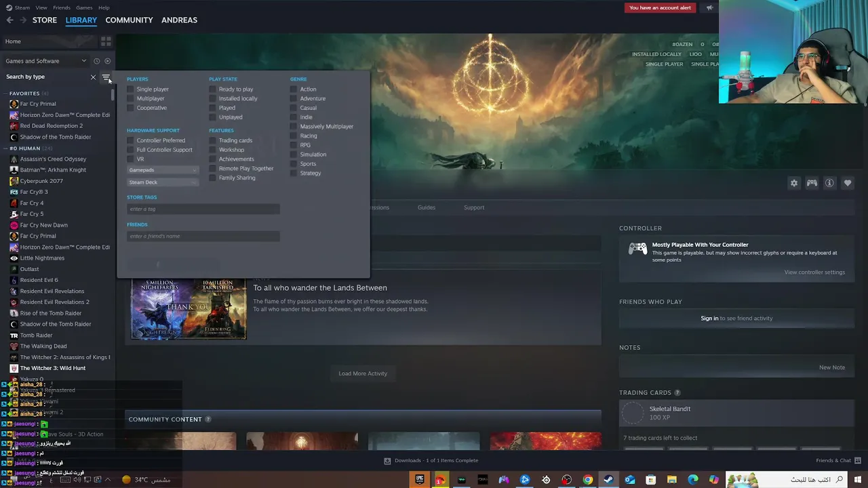Switch to the Support tab
The width and height of the screenshot is (868, 488).
click(474, 207)
